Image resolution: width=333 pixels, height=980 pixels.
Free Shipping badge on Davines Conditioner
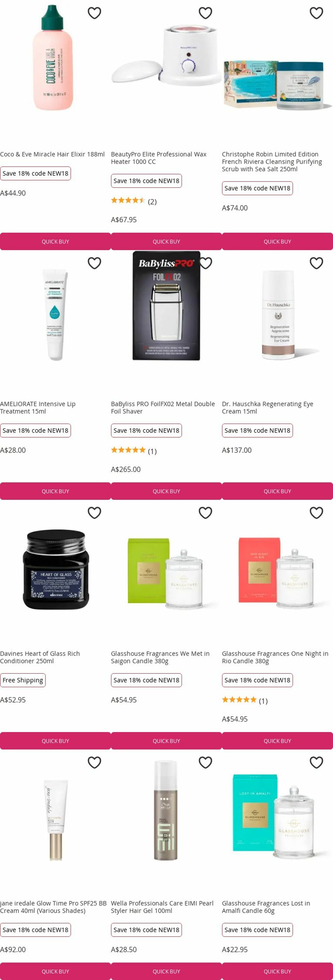tap(23, 680)
